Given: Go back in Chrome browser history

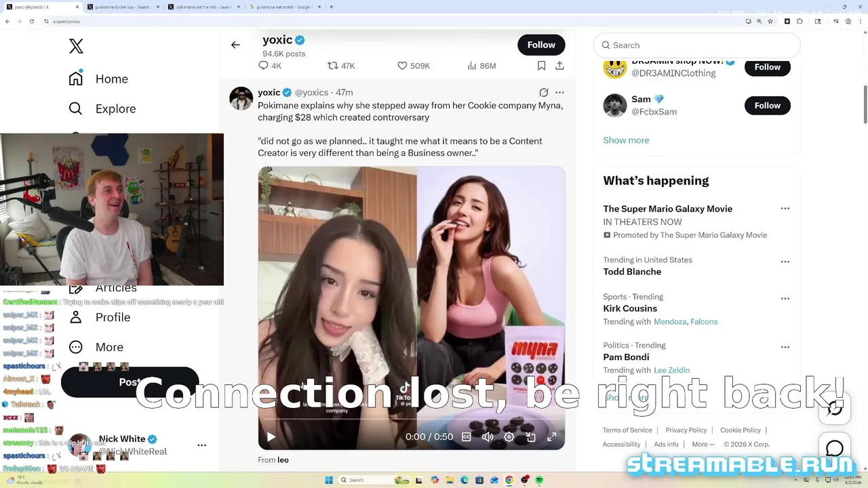Looking at the screenshot, I should tap(7, 21).
